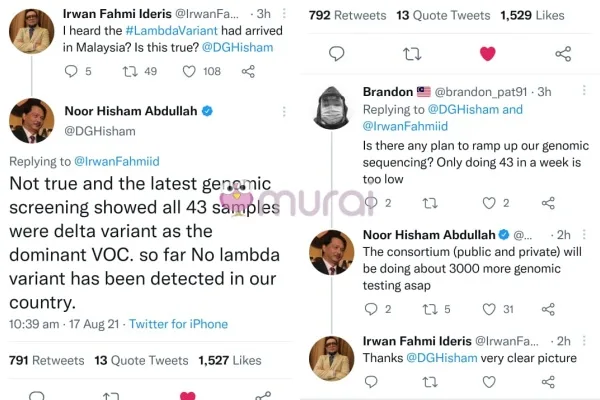Retweet Brandon's genomic sequencing tweet
The width and height of the screenshot is (600, 400).
(430, 203)
